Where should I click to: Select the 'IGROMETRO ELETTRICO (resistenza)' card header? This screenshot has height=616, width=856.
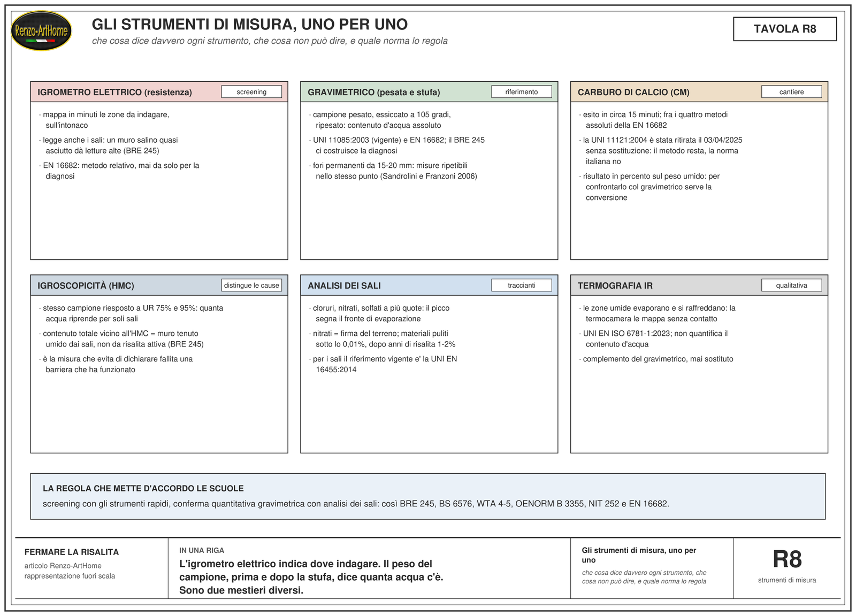coord(159,92)
